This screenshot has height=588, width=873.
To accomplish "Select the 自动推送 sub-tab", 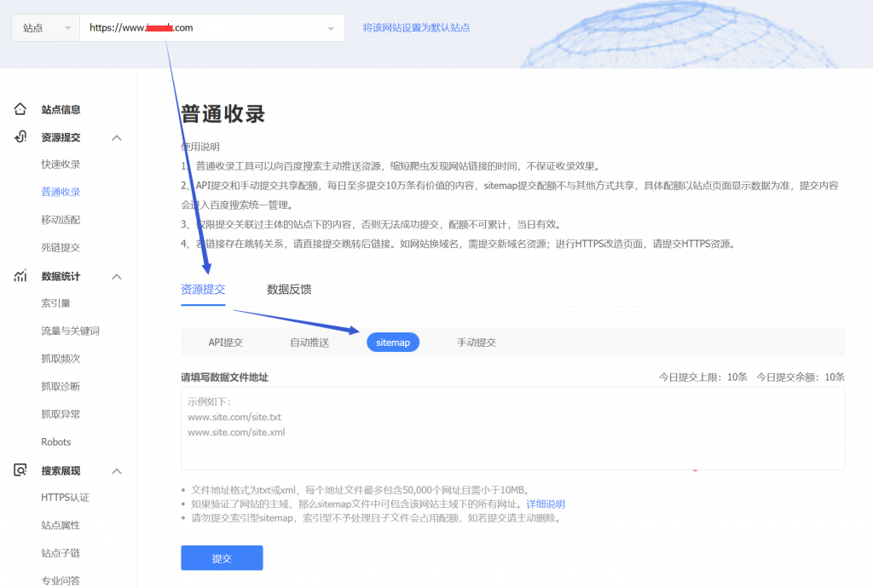I will click(x=309, y=343).
